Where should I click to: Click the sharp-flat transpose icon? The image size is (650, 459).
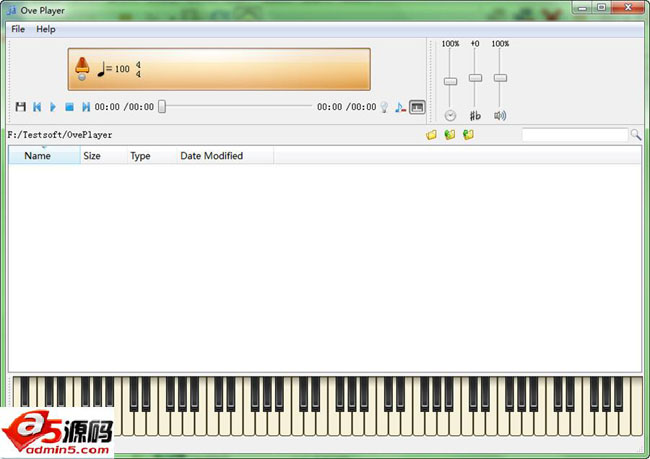point(475,116)
